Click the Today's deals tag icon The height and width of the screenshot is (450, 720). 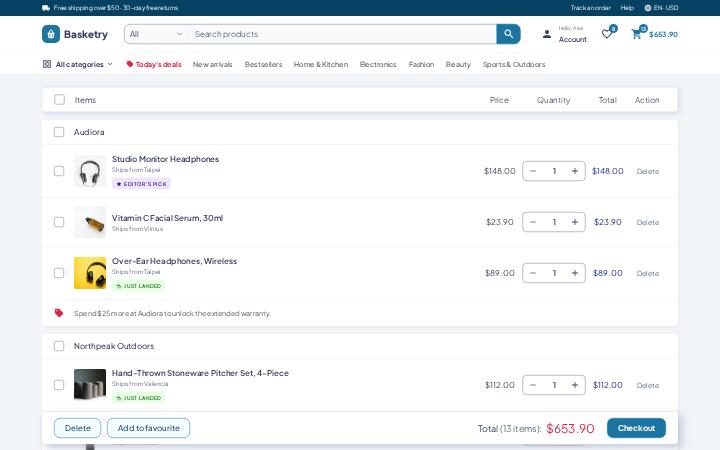129,64
